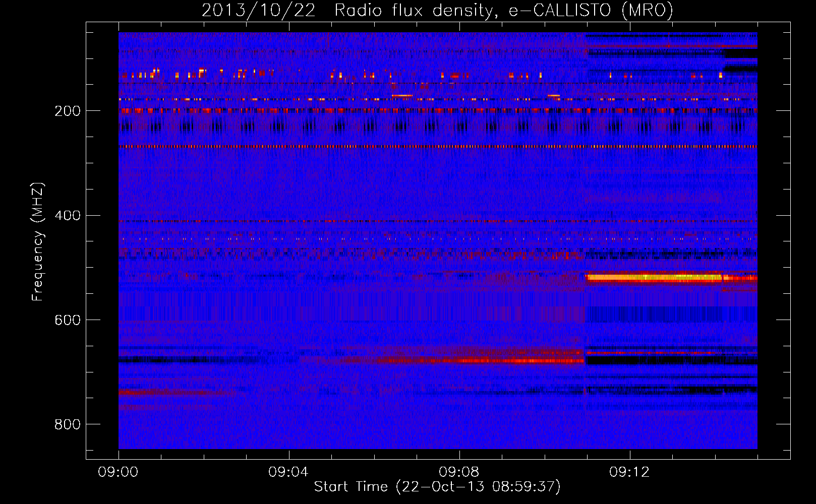The height and width of the screenshot is (504, 816).
Task: Click the 'Start Time (22-Oct-13 08:59:37)' label
Action: click(x=437, y=487)
